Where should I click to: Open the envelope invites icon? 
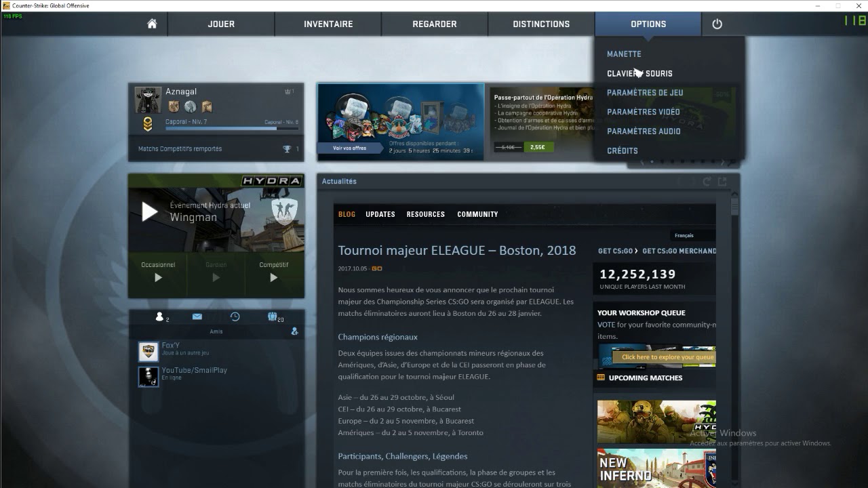tap(197, 317)
